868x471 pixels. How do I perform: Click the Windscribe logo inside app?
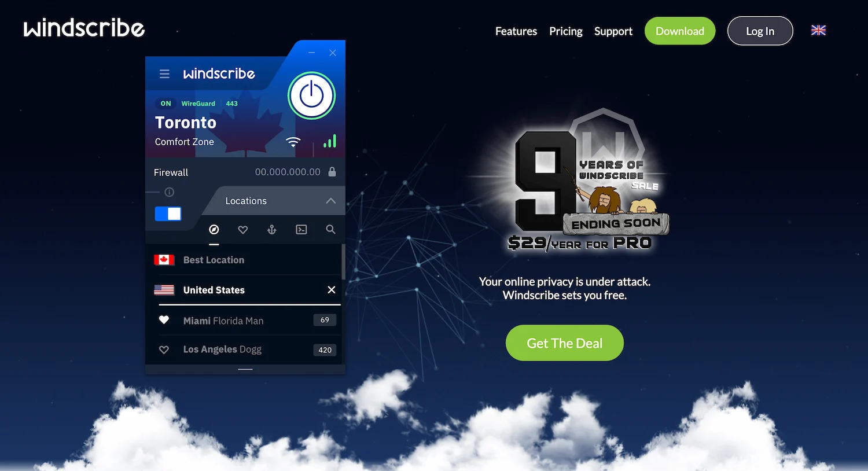point(219,74)
